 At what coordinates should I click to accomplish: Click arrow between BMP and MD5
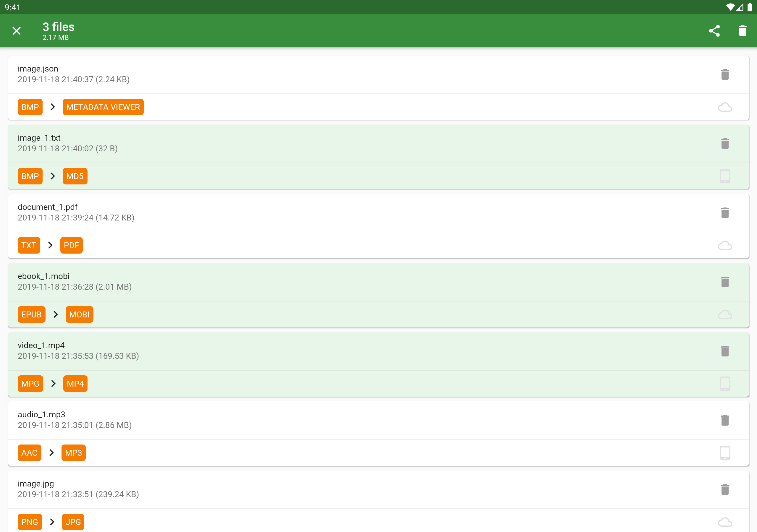(x=52, y=176)
